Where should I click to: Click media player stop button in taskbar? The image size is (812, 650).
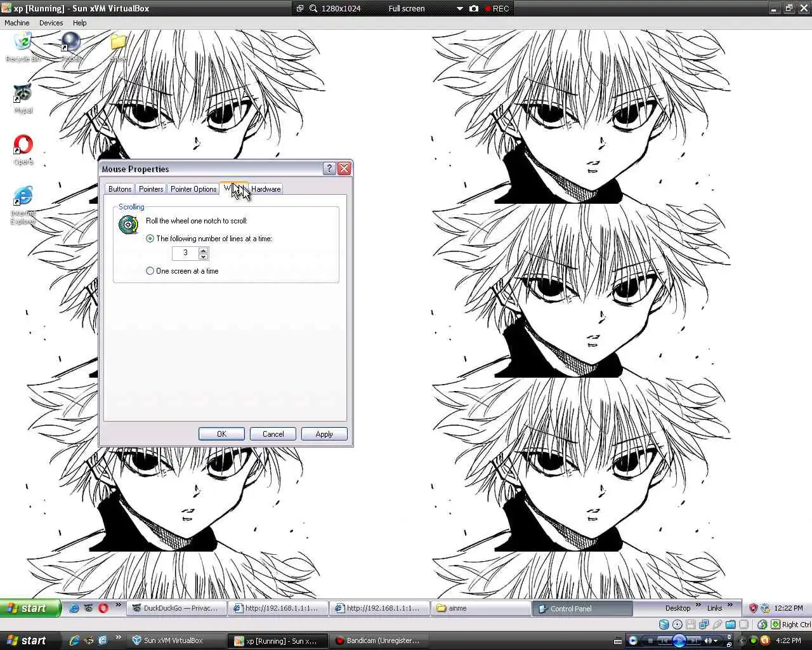pos(650,641)
